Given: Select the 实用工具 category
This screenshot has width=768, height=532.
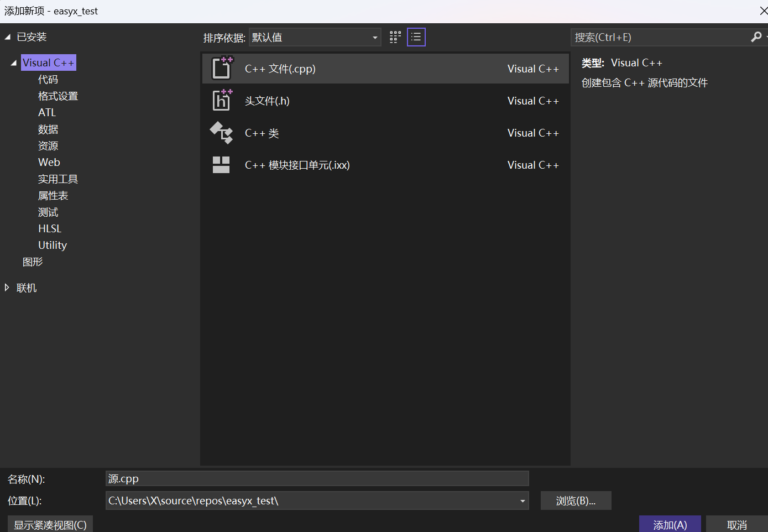Looking at the screenshot, I should 58,179.
